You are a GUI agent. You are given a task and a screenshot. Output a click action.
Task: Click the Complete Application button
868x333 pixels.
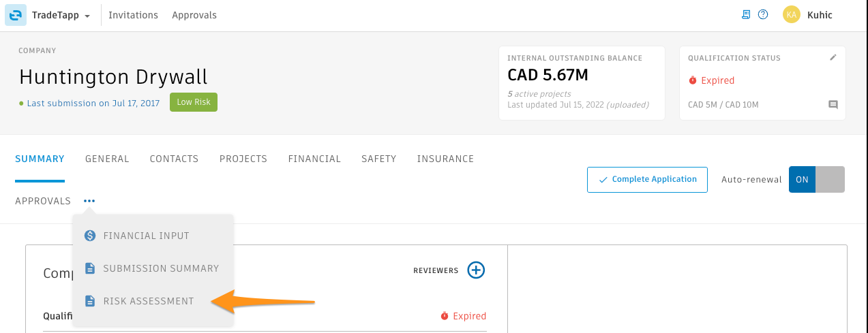647,180
